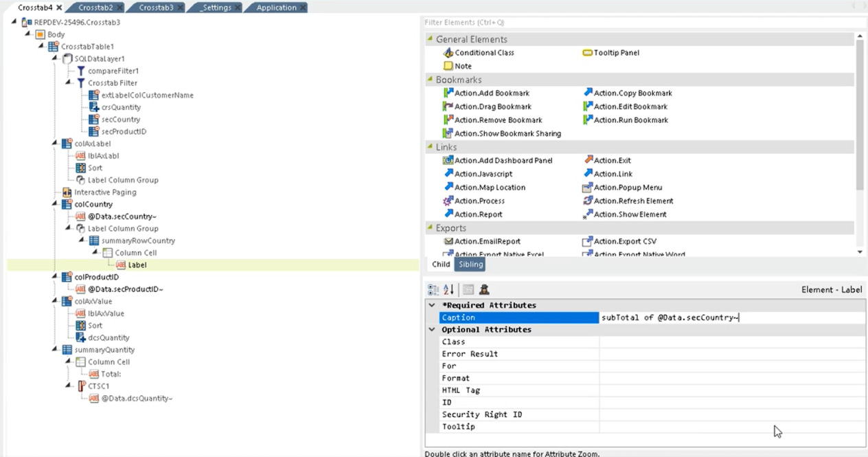This screenshot has width=868, height=457.
Task: Click the Action.Javascript icon
Action: point(448,174)
